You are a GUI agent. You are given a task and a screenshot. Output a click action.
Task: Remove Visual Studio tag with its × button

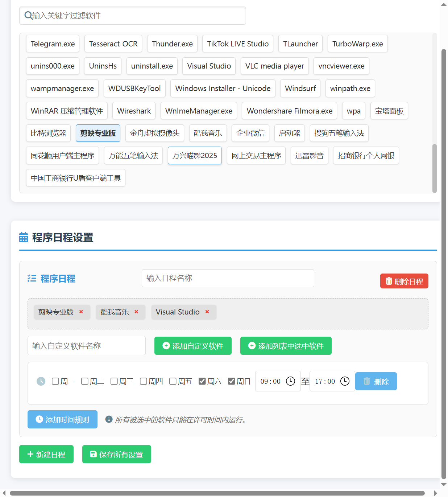[207, 312]
